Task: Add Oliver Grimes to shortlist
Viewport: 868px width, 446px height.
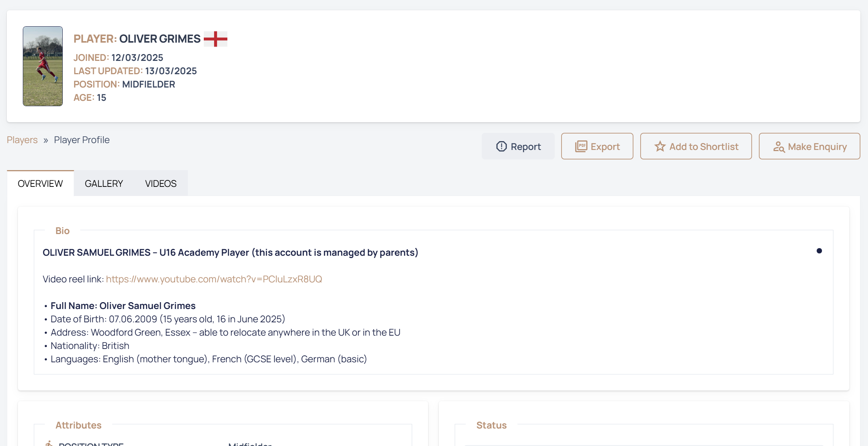Action: [696, 146]
